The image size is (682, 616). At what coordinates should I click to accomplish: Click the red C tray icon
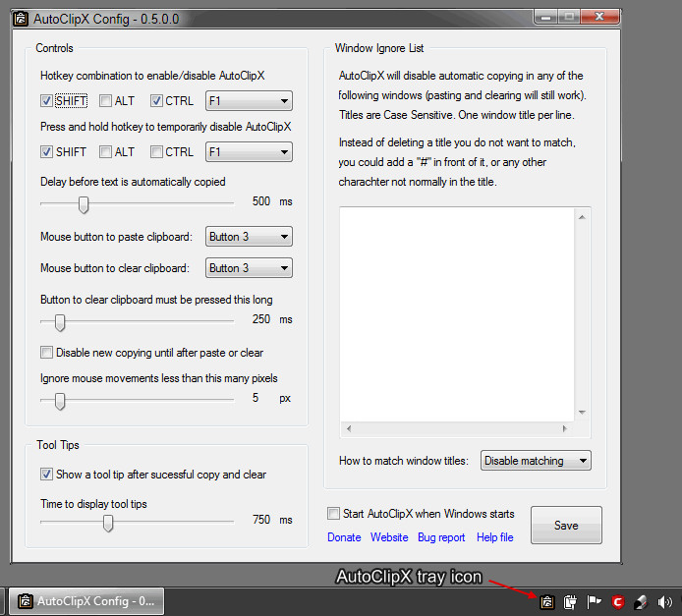click(x=617, y=601)
